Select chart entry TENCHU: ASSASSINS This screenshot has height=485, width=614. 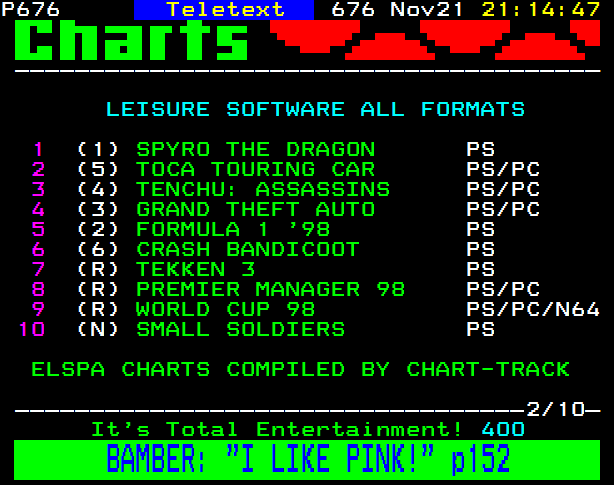coord(263,189)
